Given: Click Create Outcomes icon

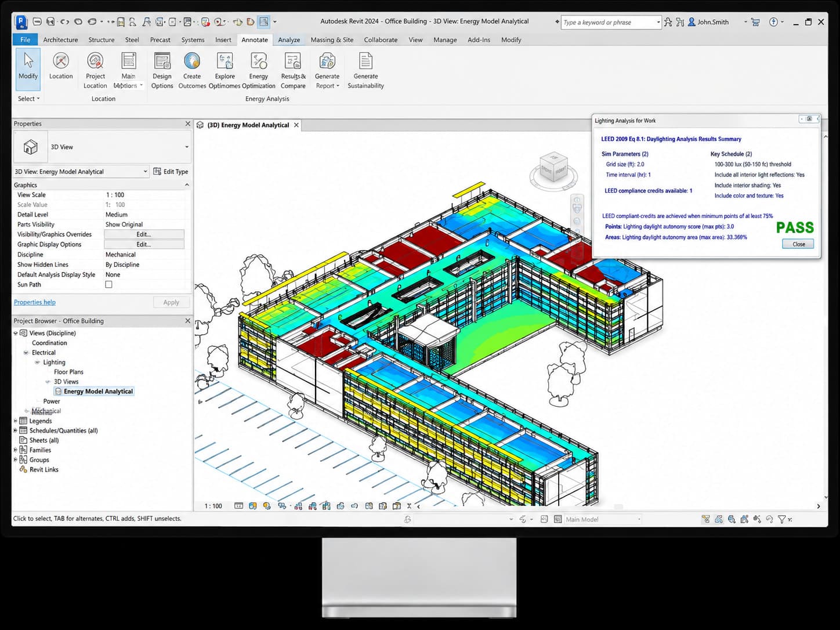Looking at the screenshot, I should (192, 60).
